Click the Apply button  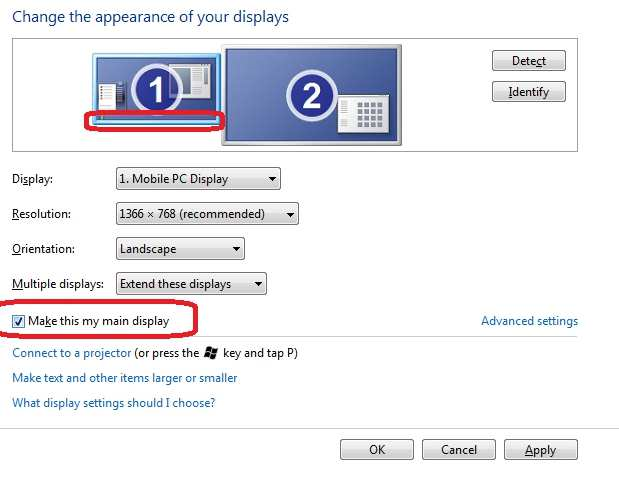click(x=540, y=450)
